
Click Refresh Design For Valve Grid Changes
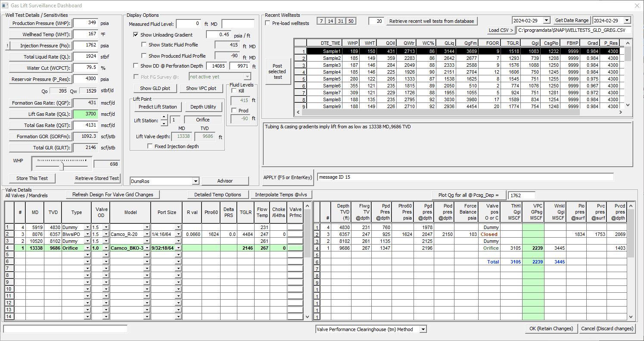pyautogui.click(x=112, y=194)
